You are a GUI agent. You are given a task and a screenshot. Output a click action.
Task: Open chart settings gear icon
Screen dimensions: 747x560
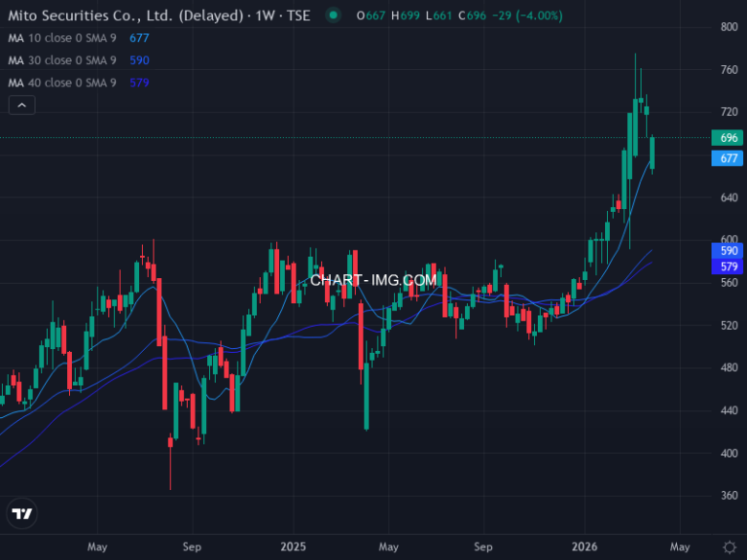729,546
